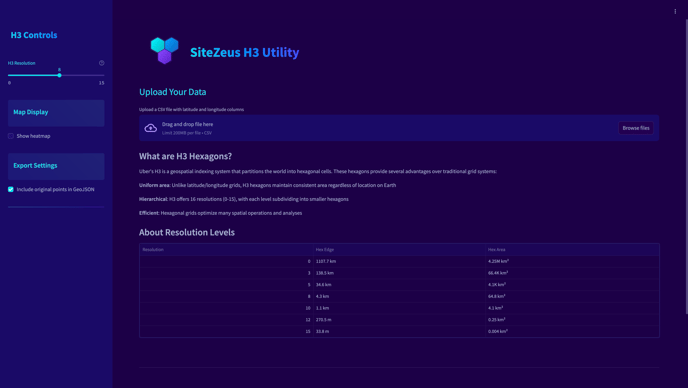The height and width of the screenshot is (388, 688).
Task: Click the Hex Area column header
Action: 572,249
